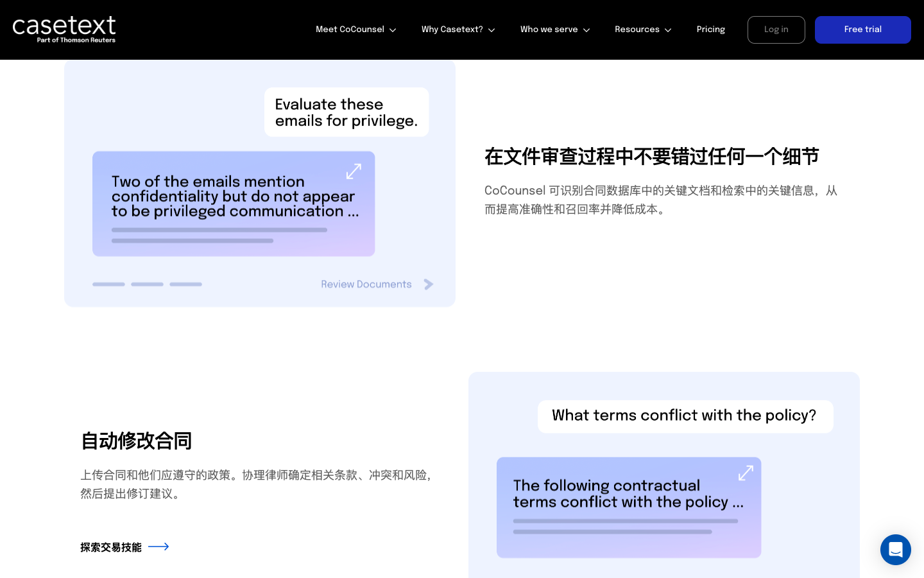Click the Review Documents carousel label
This screenshot has width=924, height=578.
[x=366, y=285]
